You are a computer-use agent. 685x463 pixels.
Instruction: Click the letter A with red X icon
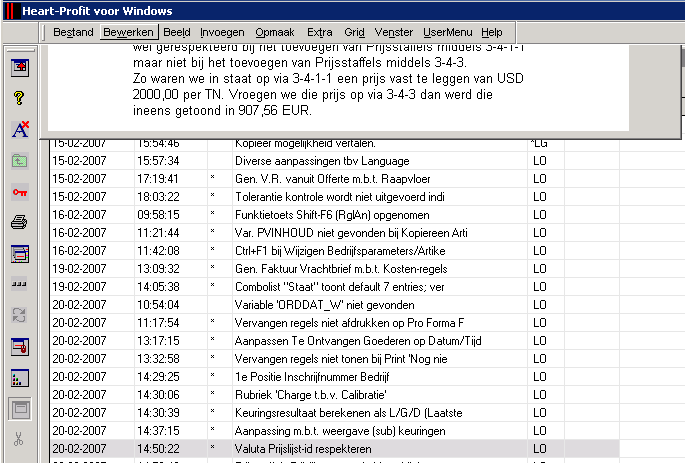pyautogui.click(x=20, y=129)
